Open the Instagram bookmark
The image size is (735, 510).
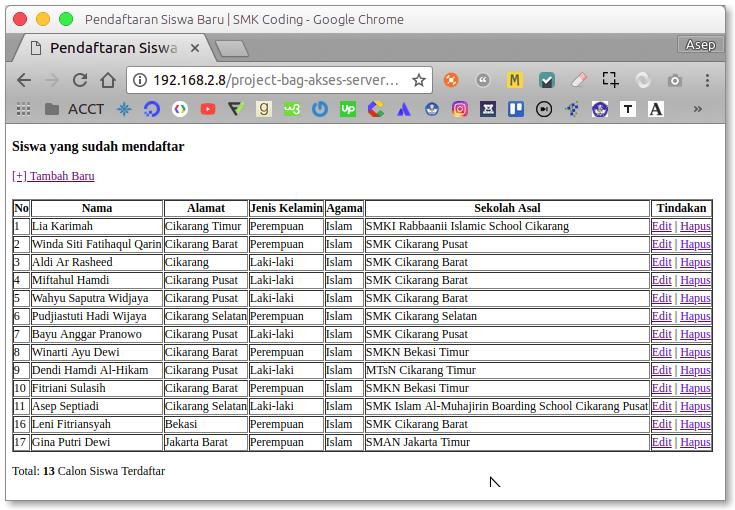[x=460, y=109]
